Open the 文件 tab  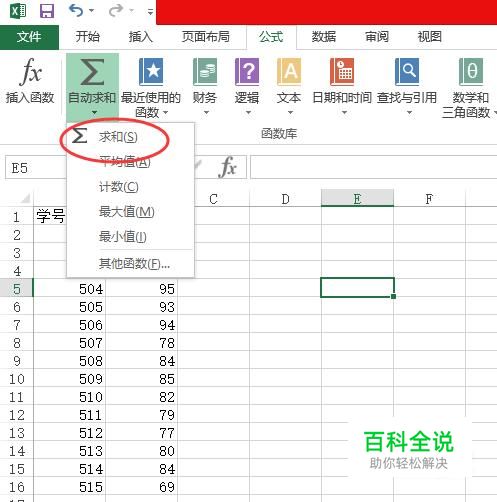pyautogui.click(x=29, y=37)
